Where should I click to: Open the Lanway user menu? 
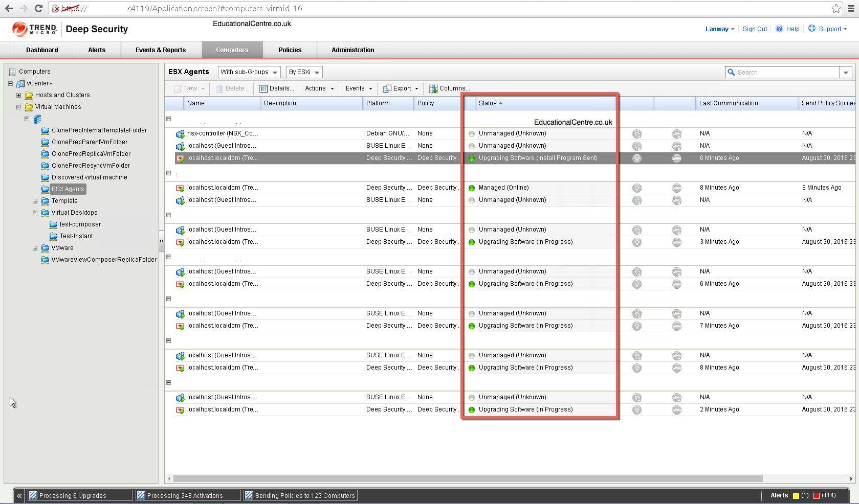point(720,29)
